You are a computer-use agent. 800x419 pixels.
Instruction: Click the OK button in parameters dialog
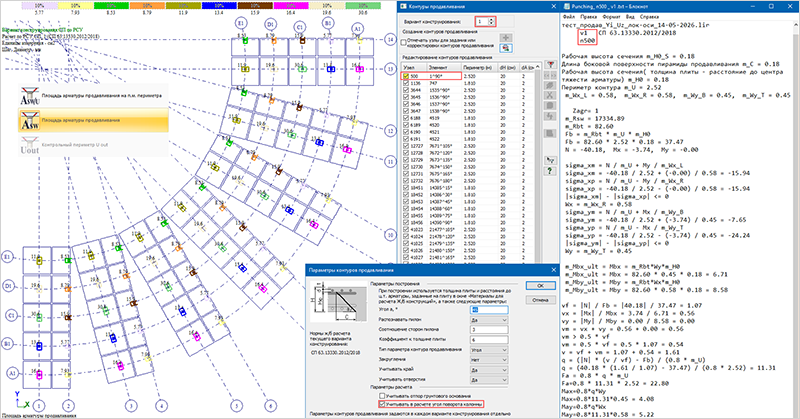tap(540, 286)
